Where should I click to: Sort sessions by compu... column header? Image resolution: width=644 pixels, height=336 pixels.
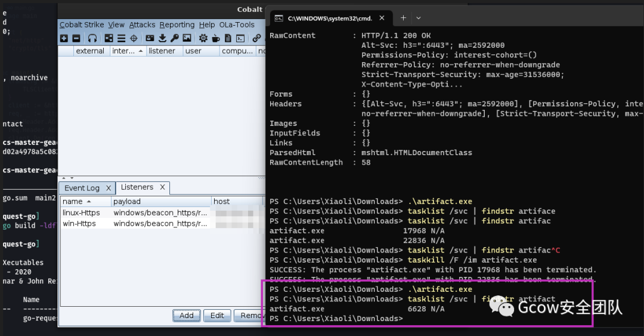pos(237,51)
